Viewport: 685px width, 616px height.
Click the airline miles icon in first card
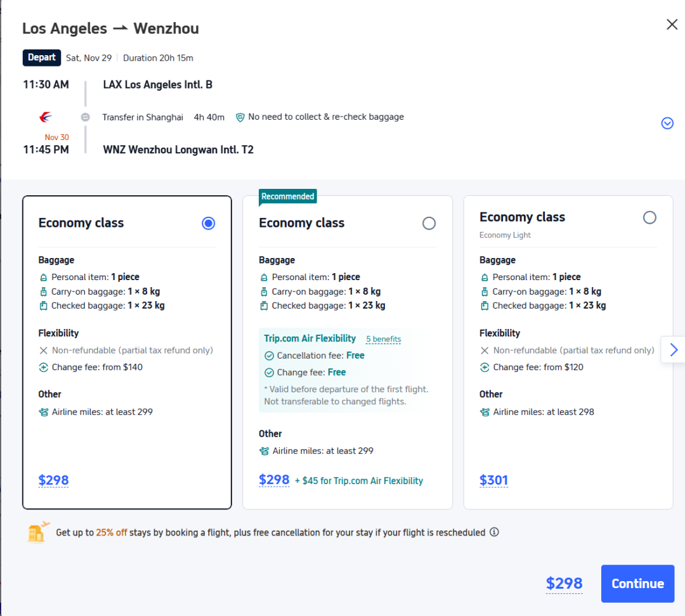pos(44,412)
